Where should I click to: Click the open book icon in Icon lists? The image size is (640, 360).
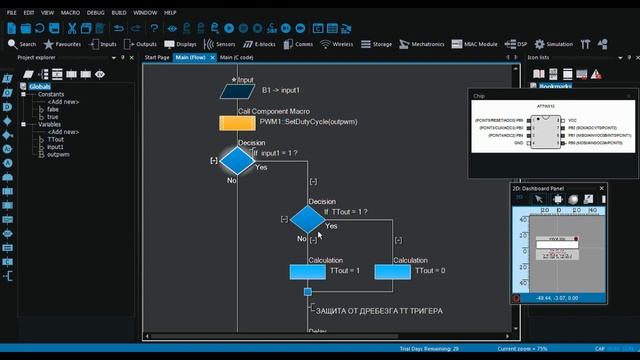pyautogui.click(x=539, y=74)
